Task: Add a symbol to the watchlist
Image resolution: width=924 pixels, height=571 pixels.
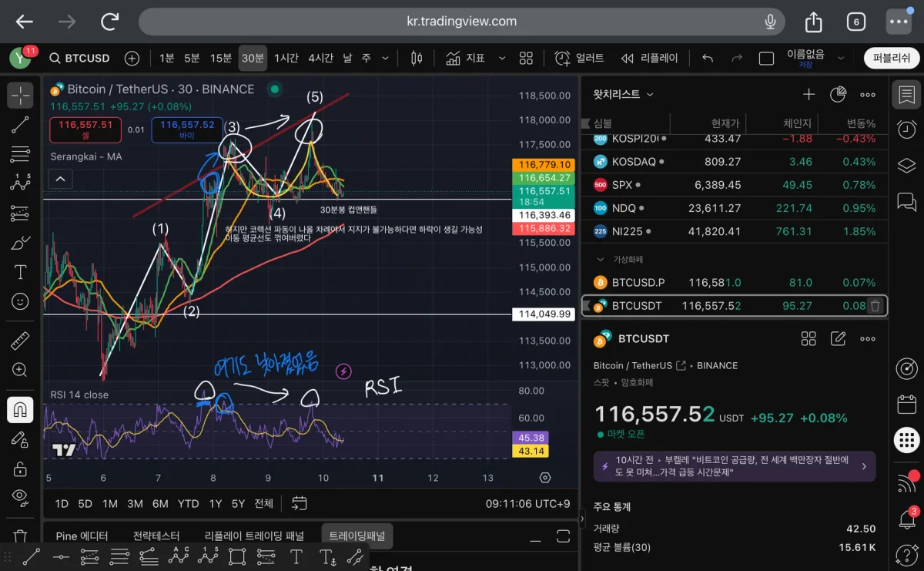Action: pyautogui.click(x=808, y=94)
